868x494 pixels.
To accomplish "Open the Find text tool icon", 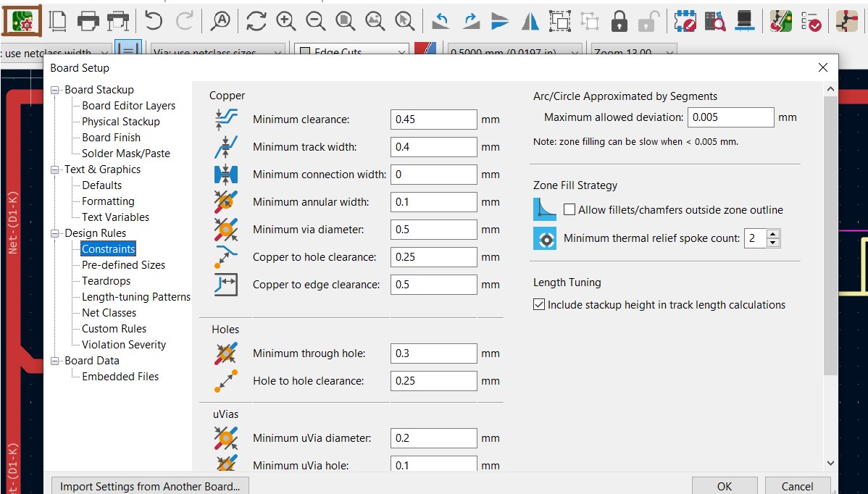I will tap(222, 21).
